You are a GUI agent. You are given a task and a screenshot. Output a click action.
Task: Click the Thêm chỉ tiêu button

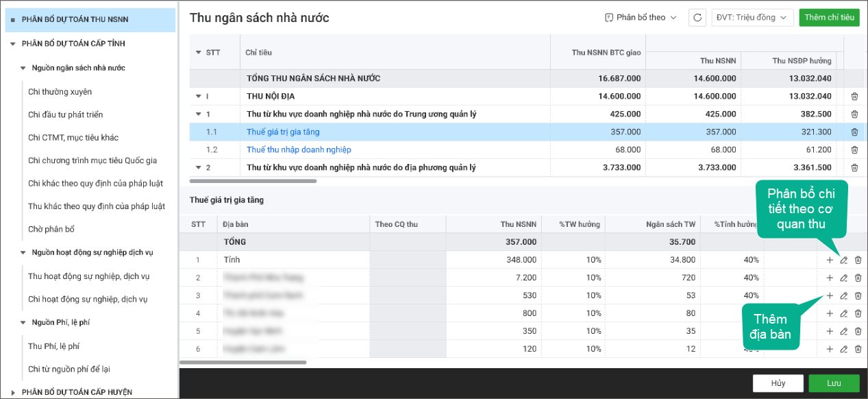click(829, 17)
